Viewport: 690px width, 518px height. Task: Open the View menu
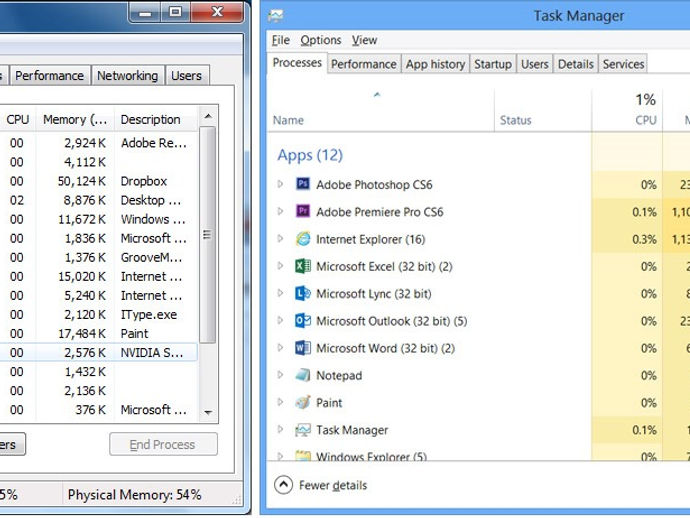(364, 40)
